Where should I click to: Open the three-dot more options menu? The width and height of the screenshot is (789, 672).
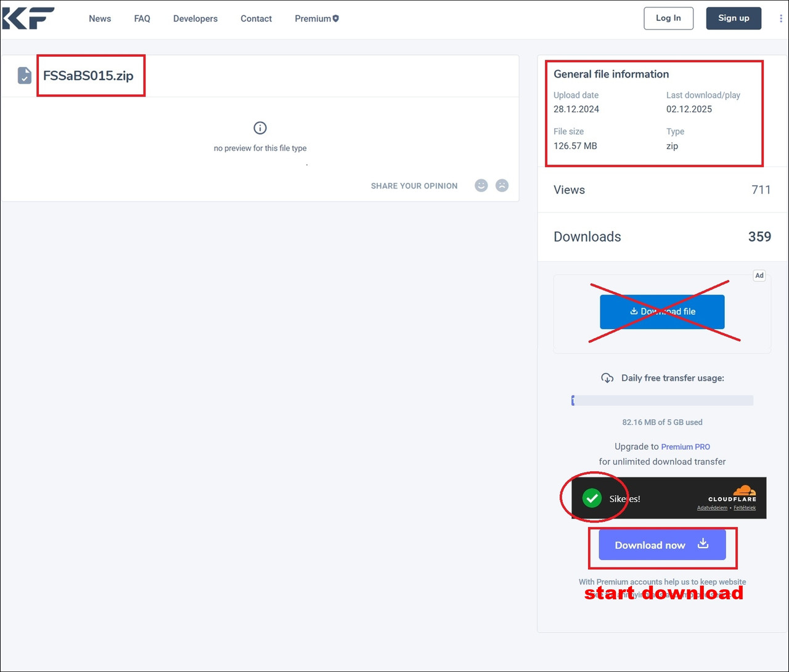click(x=781, y=18)
